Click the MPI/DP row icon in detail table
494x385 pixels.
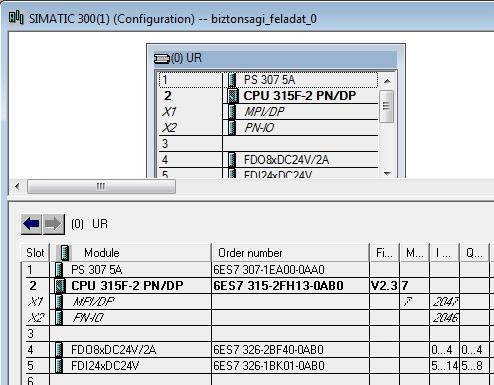pos(59,301)
